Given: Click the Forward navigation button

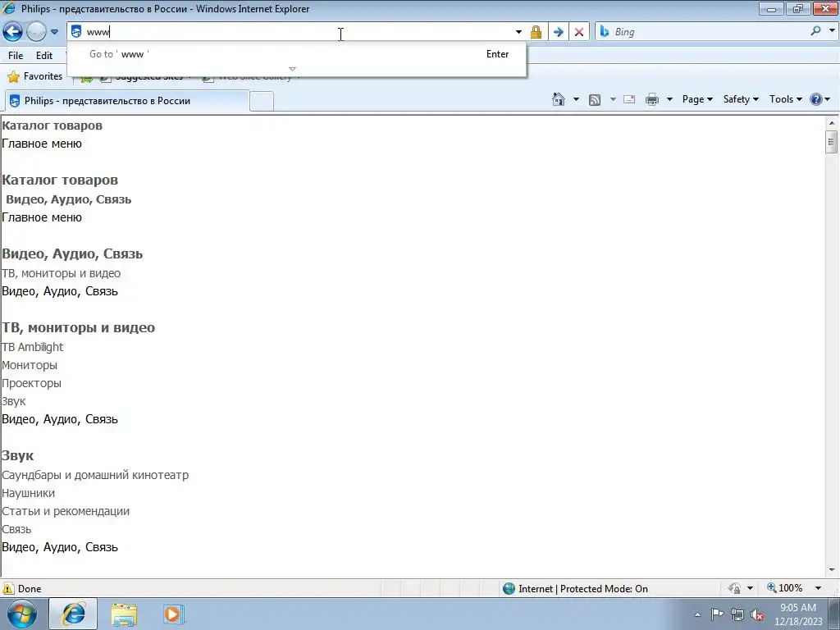Looking at the screenshot, I should pos(36,32).
